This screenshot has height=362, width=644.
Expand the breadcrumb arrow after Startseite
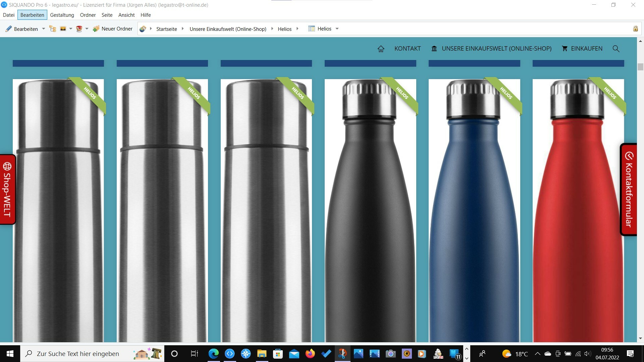point(182,29)
